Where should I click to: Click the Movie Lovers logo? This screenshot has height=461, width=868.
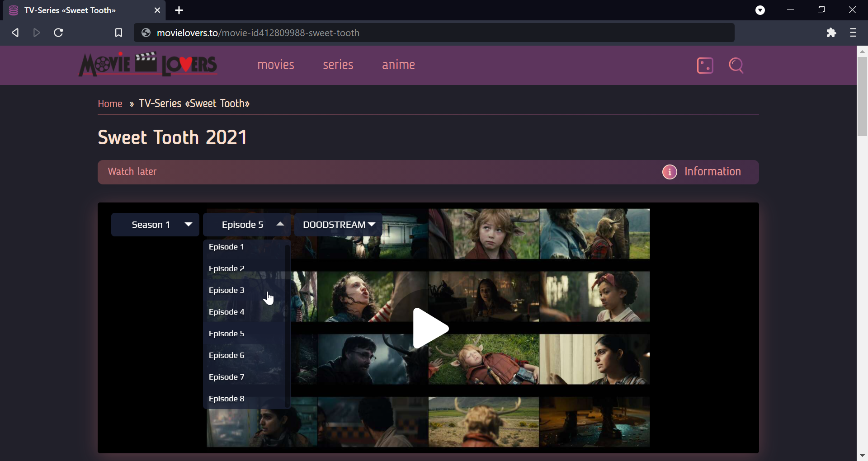click(x=148, y=64)
